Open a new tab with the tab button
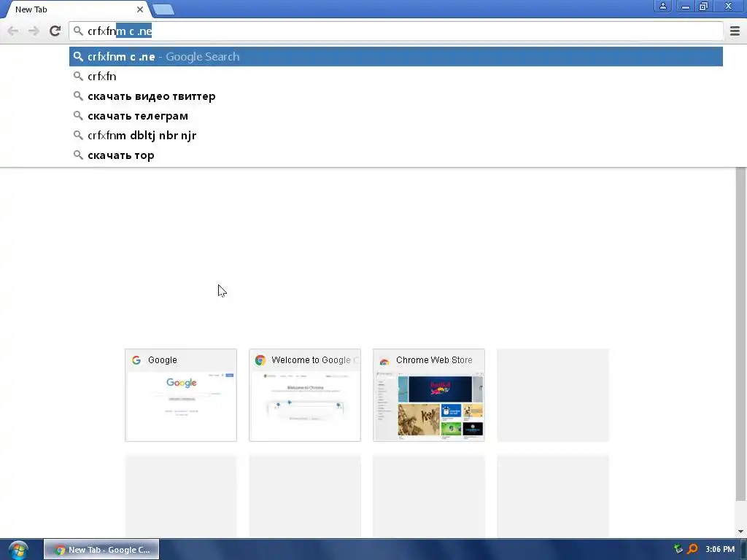 point(163,9)
